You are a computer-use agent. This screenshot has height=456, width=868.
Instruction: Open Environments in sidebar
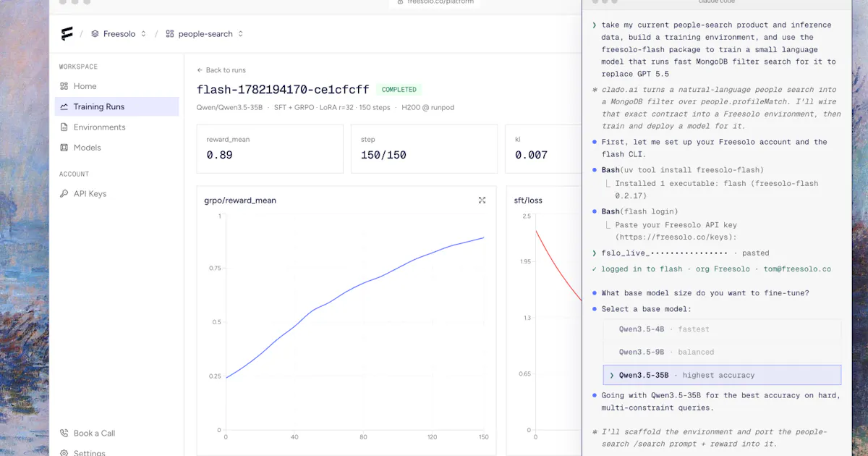click(x=116, y=127)
